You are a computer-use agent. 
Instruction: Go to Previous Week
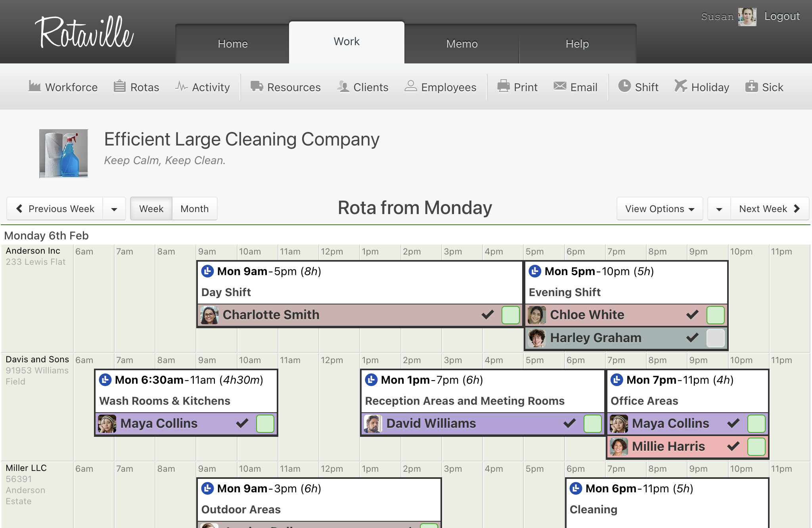[55, 209]
